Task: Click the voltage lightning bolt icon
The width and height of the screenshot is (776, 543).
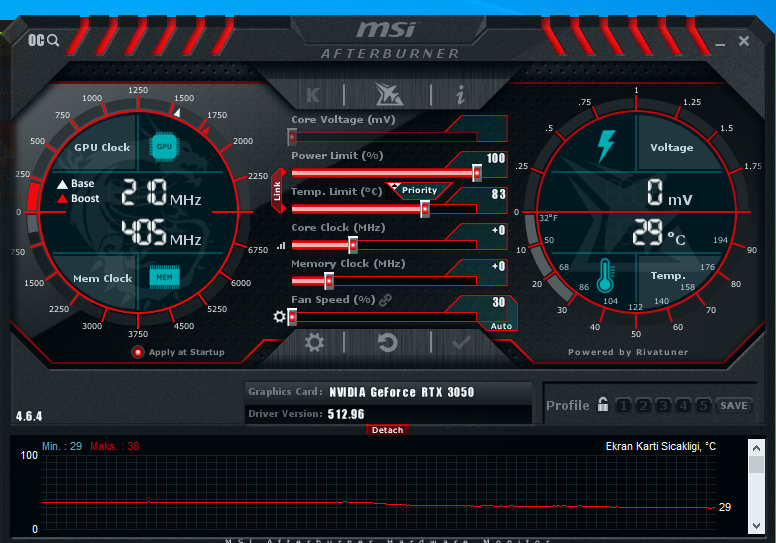Action: point(606,146)
